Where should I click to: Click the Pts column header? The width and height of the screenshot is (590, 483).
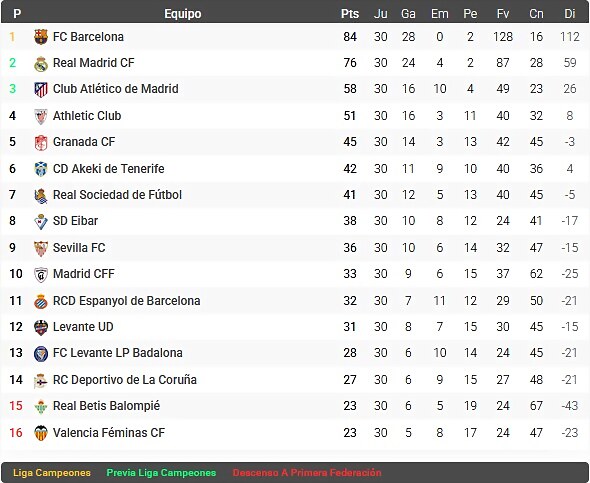350,14
